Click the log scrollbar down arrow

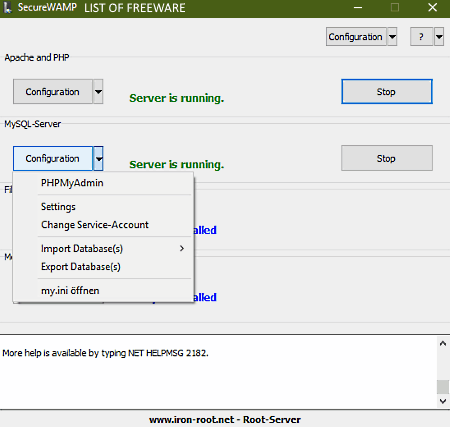[443, 401]
